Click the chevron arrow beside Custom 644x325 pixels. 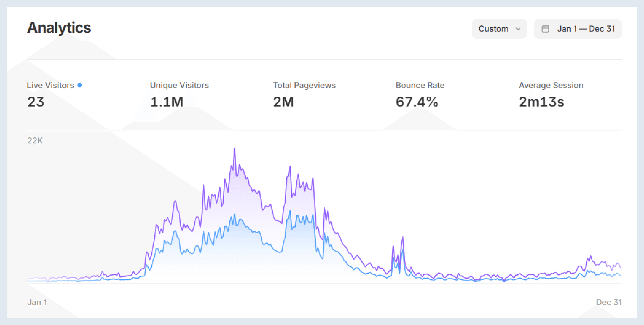[518, 29]
